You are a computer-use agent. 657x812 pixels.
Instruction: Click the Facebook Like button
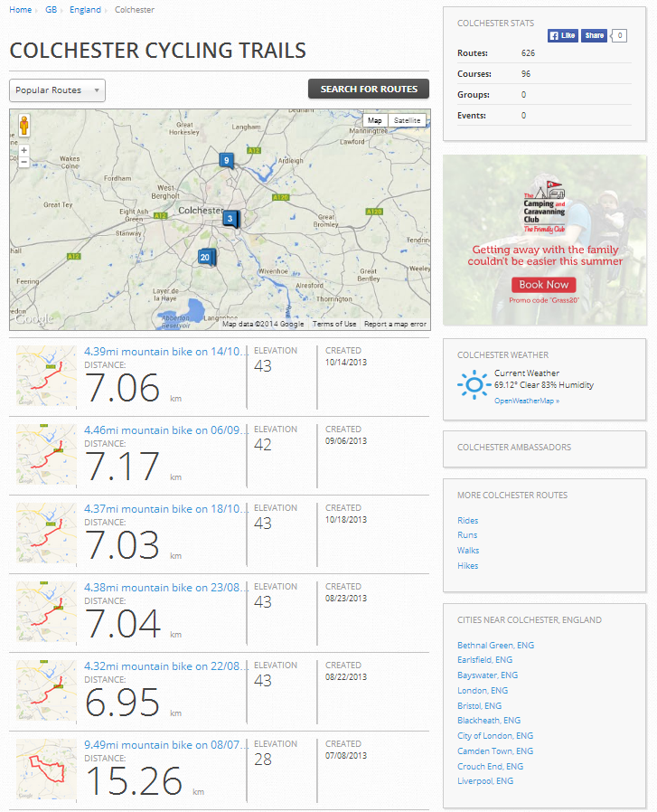pos(563,36)
